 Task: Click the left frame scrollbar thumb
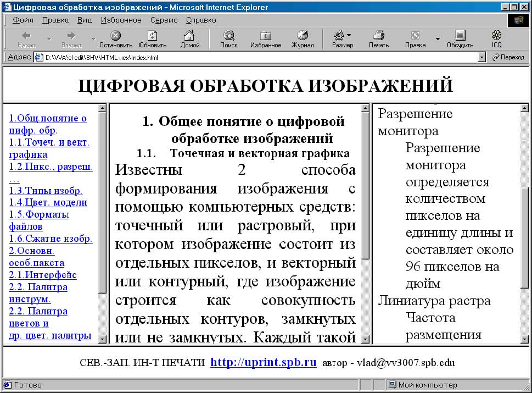pyautogui.click(x=103, y=202)
